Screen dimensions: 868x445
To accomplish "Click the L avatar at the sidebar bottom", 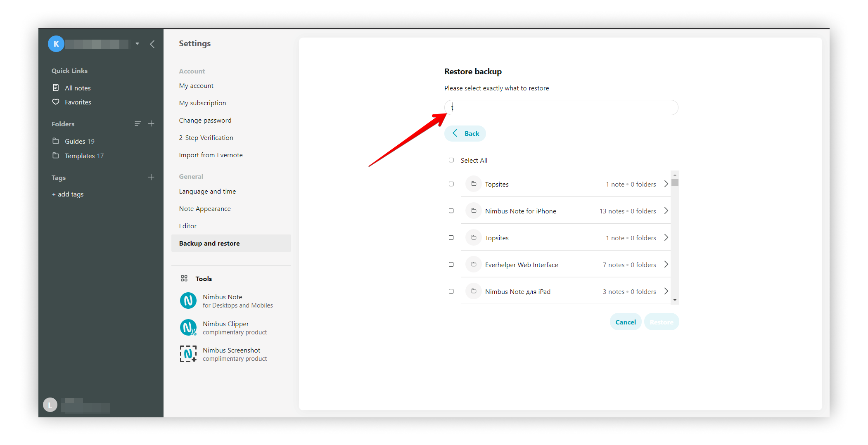I will tap(50, 405).
